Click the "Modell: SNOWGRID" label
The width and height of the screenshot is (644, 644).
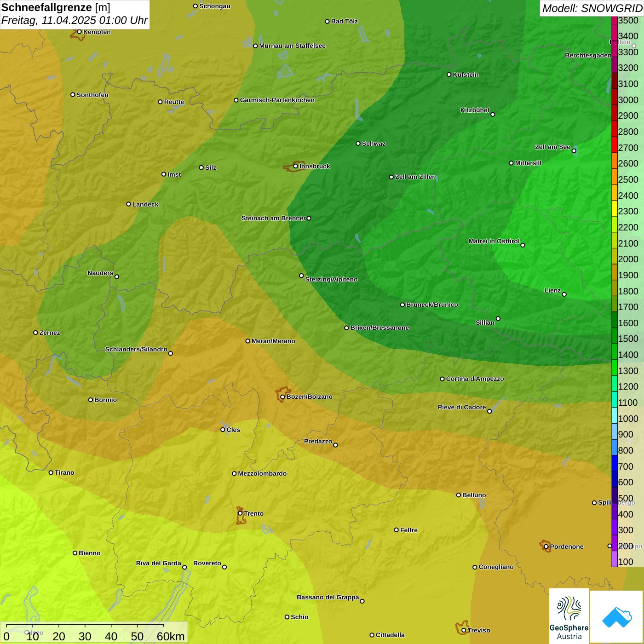592,8
